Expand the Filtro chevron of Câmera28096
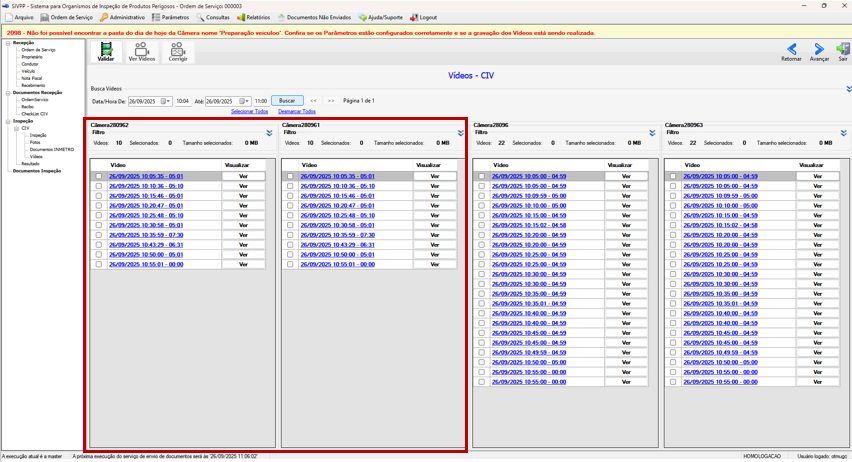Image resolution: width=852 pixels, height=462 pixels. [652, 133]
